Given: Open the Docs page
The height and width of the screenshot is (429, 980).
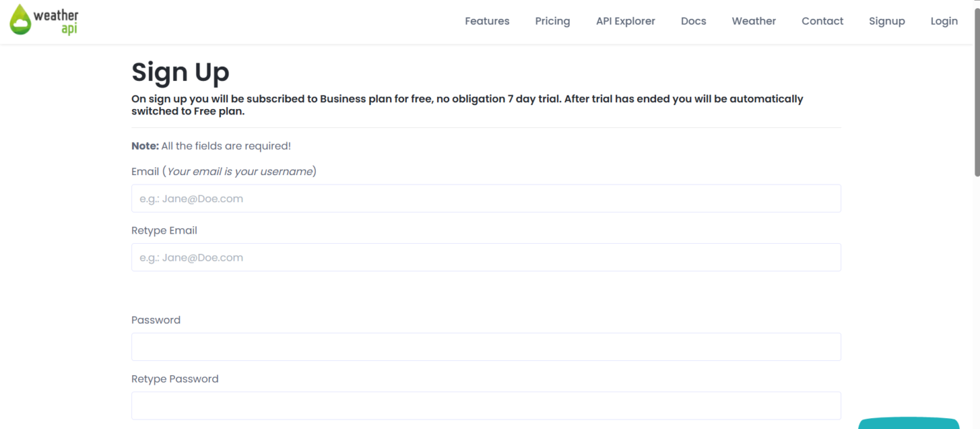Looking at the screenshot, I should click(693, 21).
